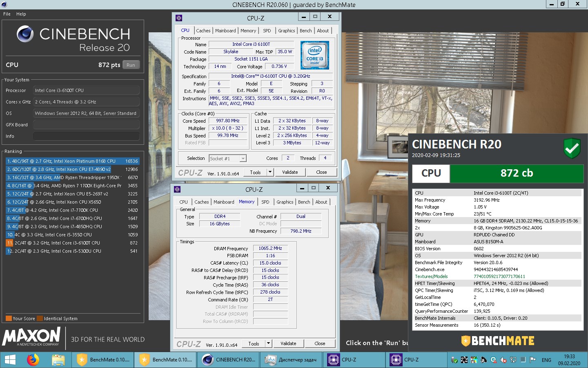
Task: Expand Tools arrow in CPU-Z memory timings window
Action: 268,343
